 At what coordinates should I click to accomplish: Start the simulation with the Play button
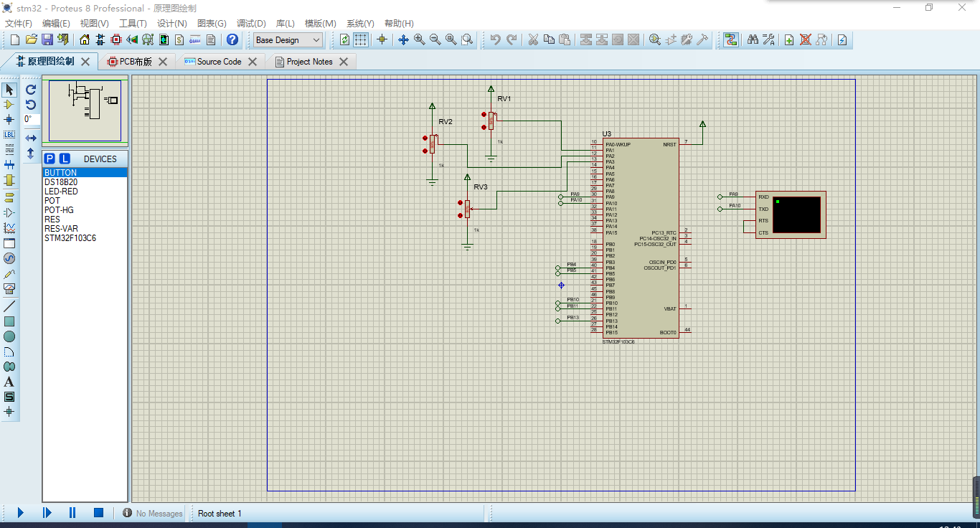(21, 513)
